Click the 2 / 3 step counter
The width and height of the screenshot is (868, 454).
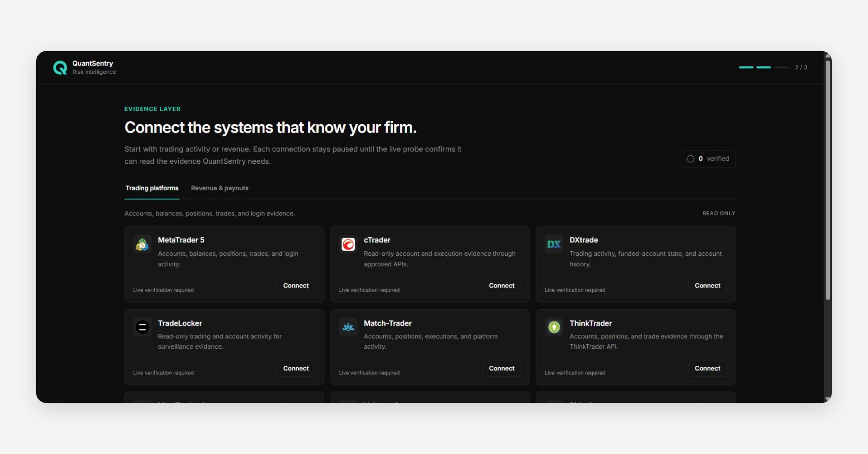801,67
